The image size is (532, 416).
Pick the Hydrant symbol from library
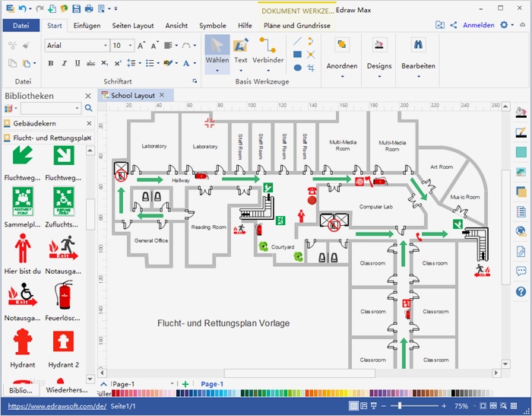click(x=22, y=342)
